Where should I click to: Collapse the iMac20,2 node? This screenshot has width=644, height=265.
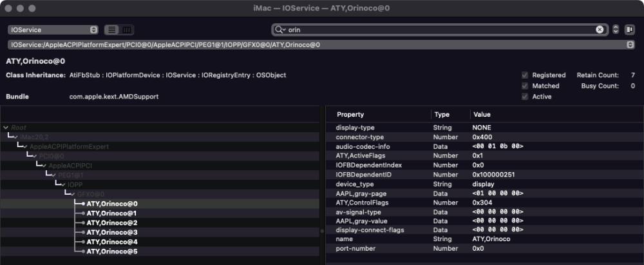click(15, 137)
